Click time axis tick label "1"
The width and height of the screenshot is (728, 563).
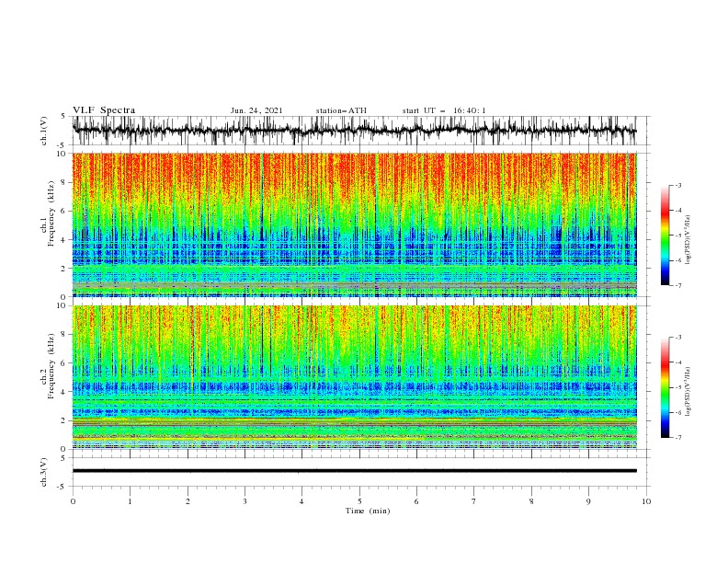(130, 501)
